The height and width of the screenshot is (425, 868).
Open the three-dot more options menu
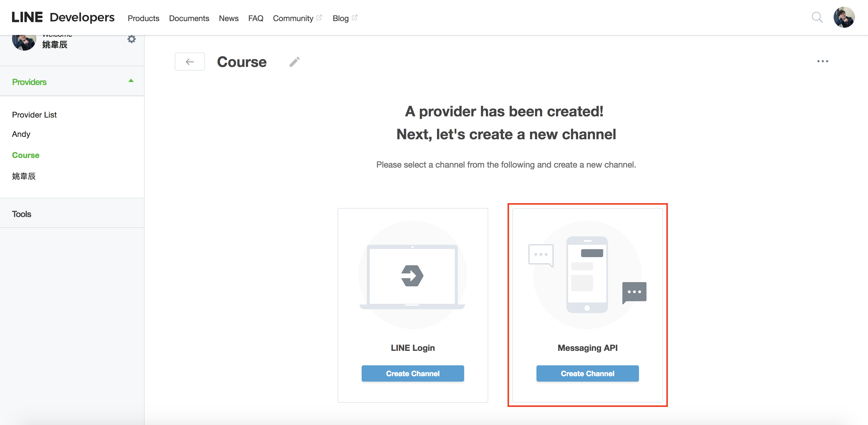(x=822, y=61)
